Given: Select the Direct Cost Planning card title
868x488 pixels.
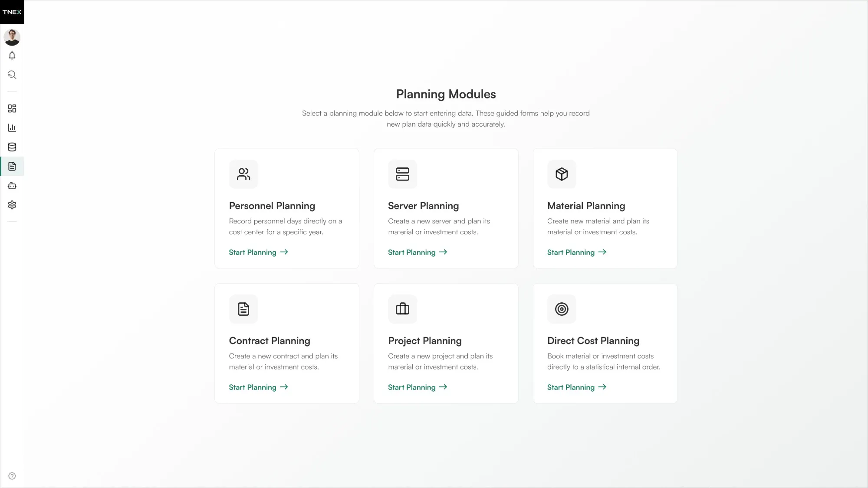Looking at the screenshot, I should 593,341.
